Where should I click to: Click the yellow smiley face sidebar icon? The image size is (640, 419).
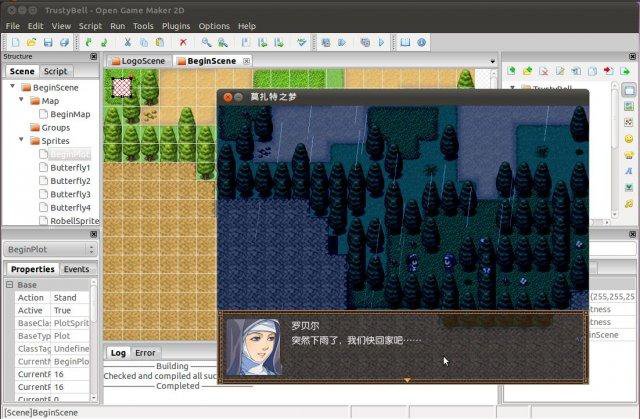coord(629,139)
